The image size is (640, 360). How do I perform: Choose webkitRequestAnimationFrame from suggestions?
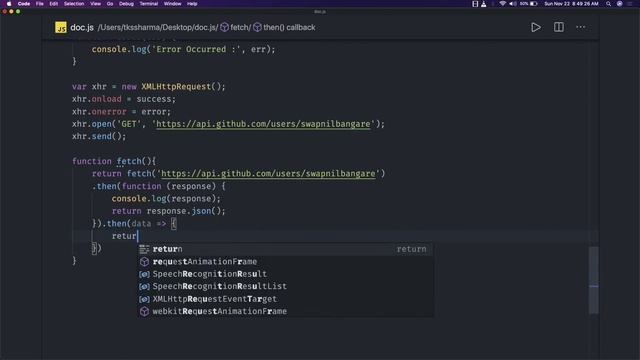point(285,311)
